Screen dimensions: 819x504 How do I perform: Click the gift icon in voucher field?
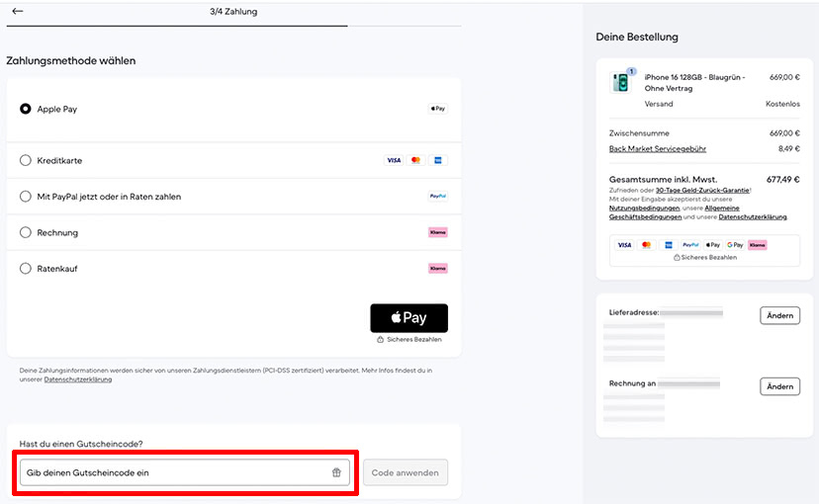click(336, 472)
